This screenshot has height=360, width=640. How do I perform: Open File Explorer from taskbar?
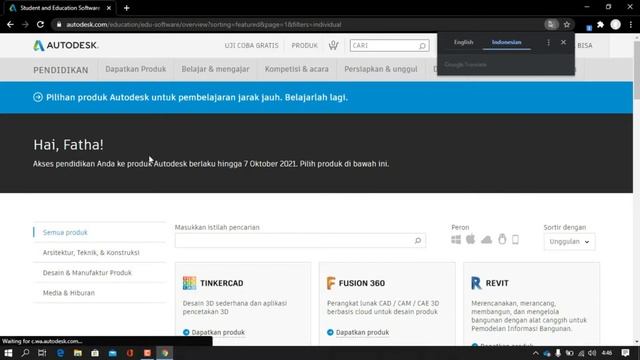click(x=78, y=353)
